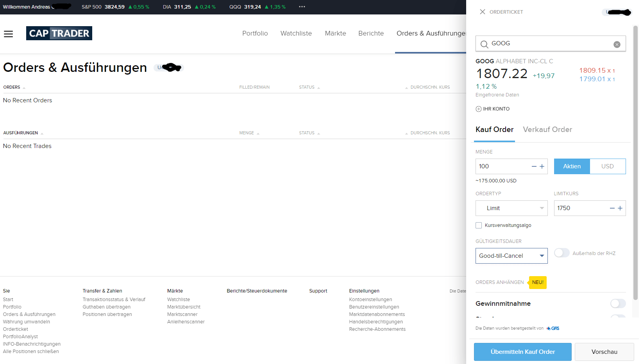The image size is (642, 364).
Task: Click the QQQ ticker quote
Action: (257, 7)
